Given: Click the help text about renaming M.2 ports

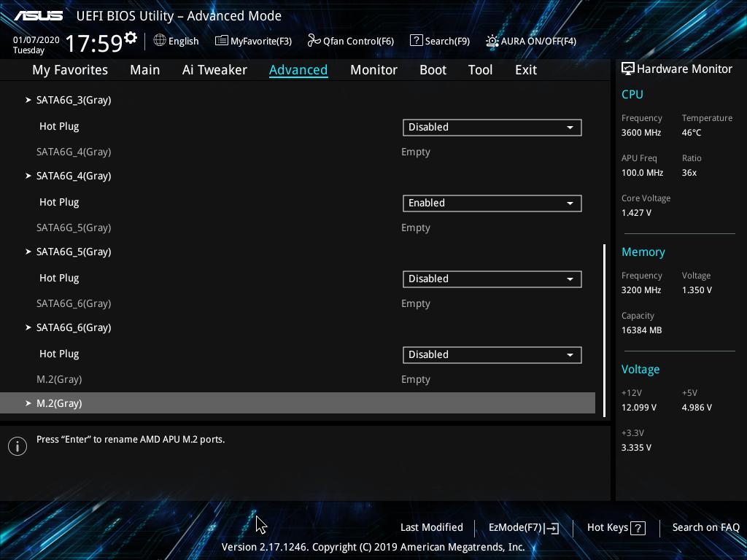Looking at the screenshot, I should 131,439.
